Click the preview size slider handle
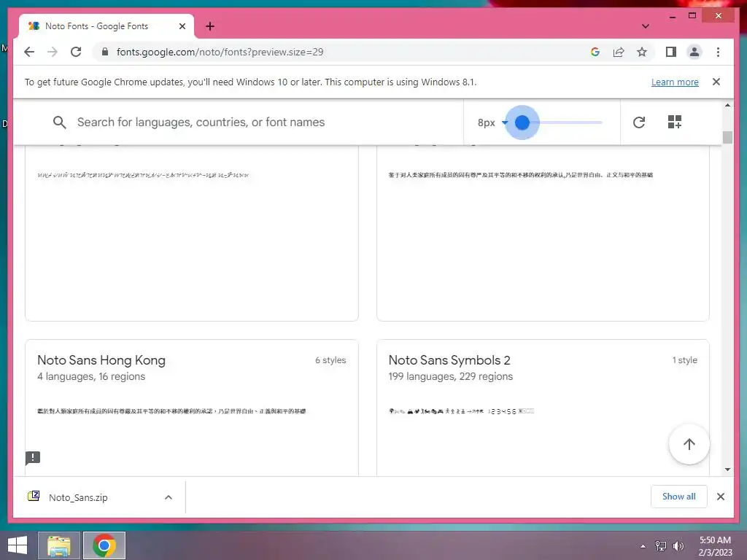Screen dimensions: 747x560 522,122
